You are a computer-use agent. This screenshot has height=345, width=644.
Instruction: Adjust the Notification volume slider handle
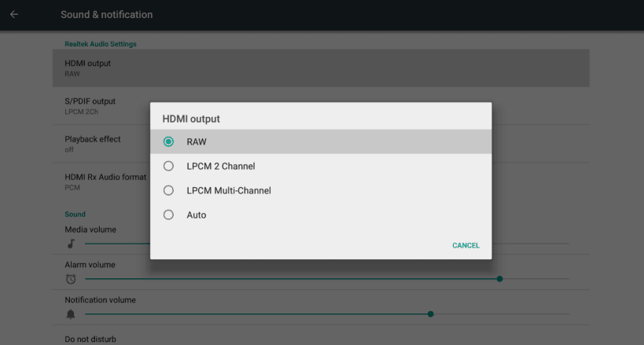pos(430,314)
